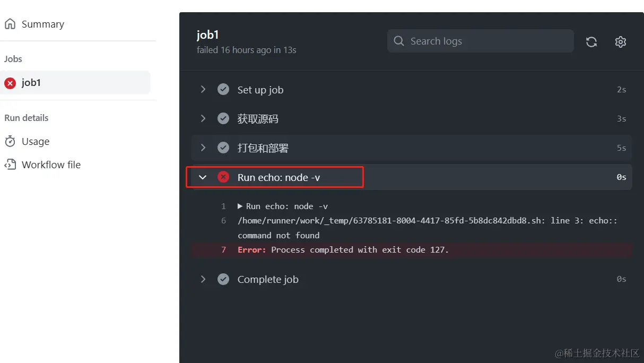Click the 2s duration of Set up job
This screenshot has height=363, width=644.
(621, 90)
